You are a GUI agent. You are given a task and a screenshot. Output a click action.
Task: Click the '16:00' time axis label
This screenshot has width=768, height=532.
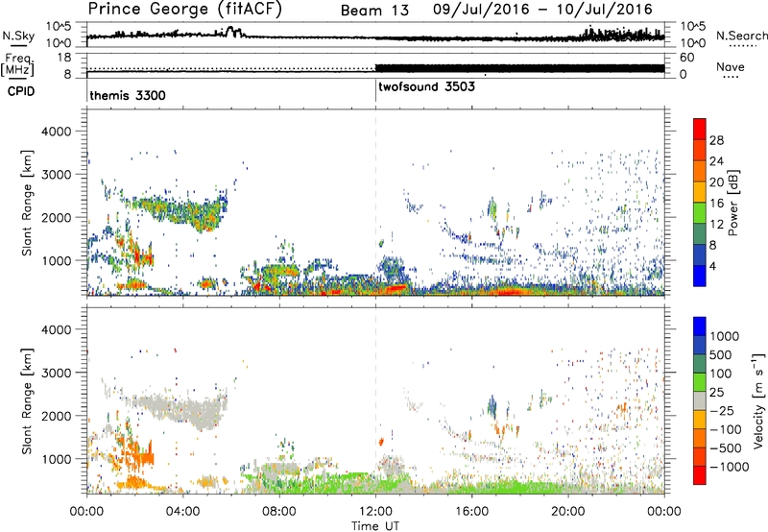pyautogui.click(x=471, y=512)
